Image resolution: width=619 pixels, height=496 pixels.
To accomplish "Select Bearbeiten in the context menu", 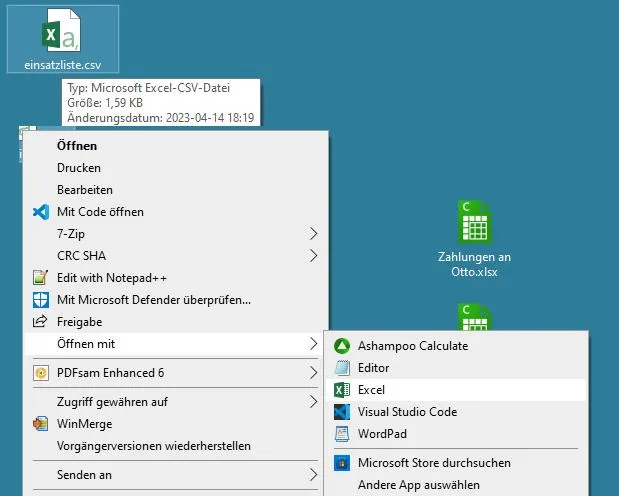I will (x=176, y=190).
